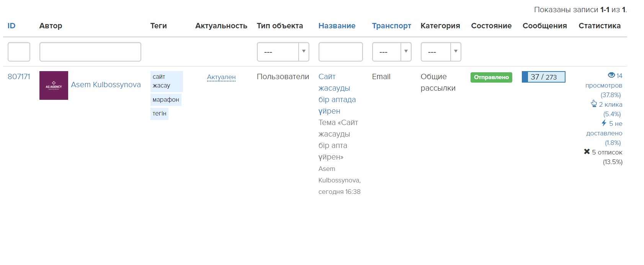Image resolution: width=644 pixels, height=265 pixels.
Task: Open mailing record 807171
Action: pos(19,76)
